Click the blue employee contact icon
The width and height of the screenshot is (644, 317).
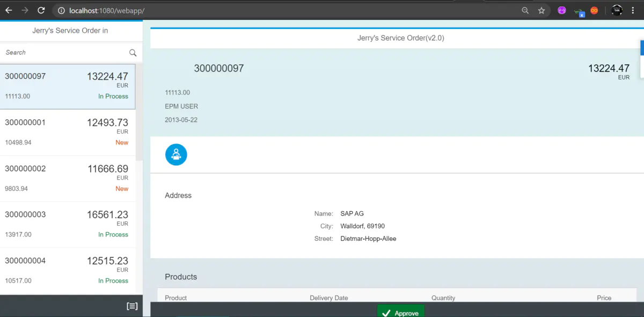click(176, 154)
